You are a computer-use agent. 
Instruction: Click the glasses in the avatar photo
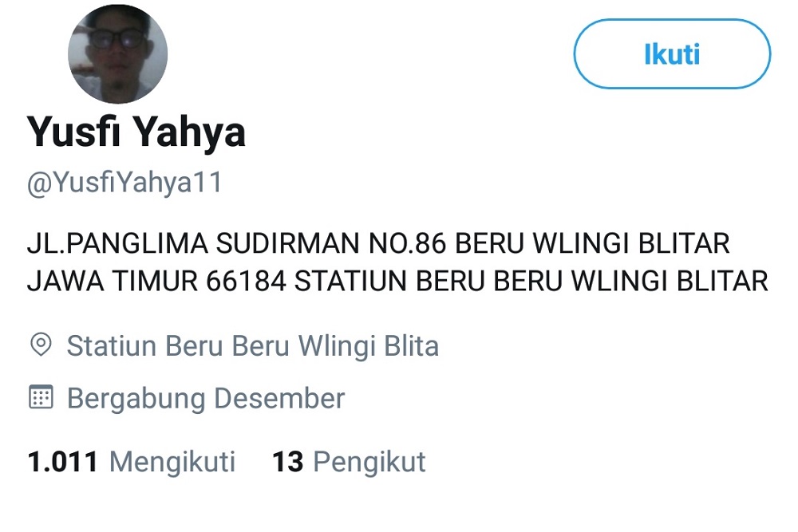point(118,40)
